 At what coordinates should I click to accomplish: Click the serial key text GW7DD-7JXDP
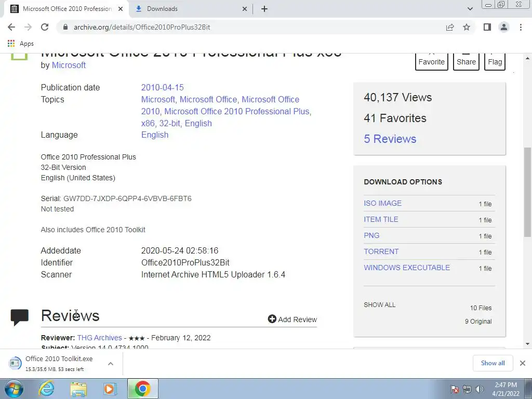(127, 198)
